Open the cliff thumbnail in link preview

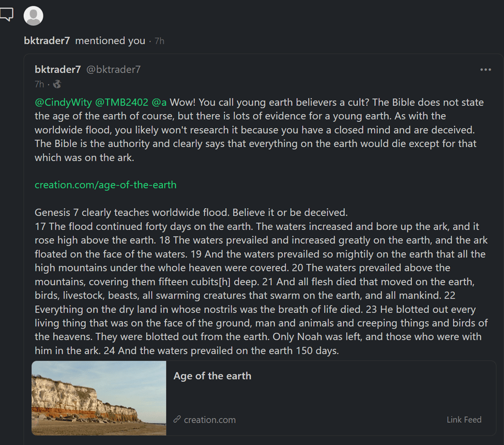99,397
